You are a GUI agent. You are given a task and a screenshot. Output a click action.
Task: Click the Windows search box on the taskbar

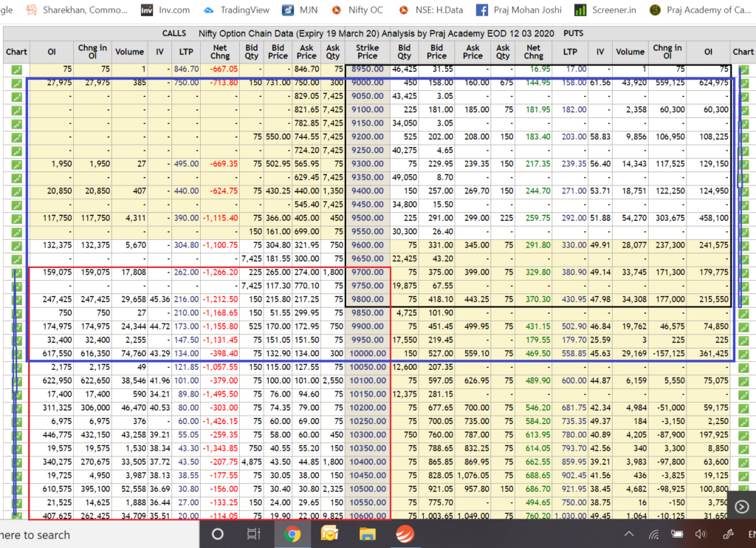[100, 535]
